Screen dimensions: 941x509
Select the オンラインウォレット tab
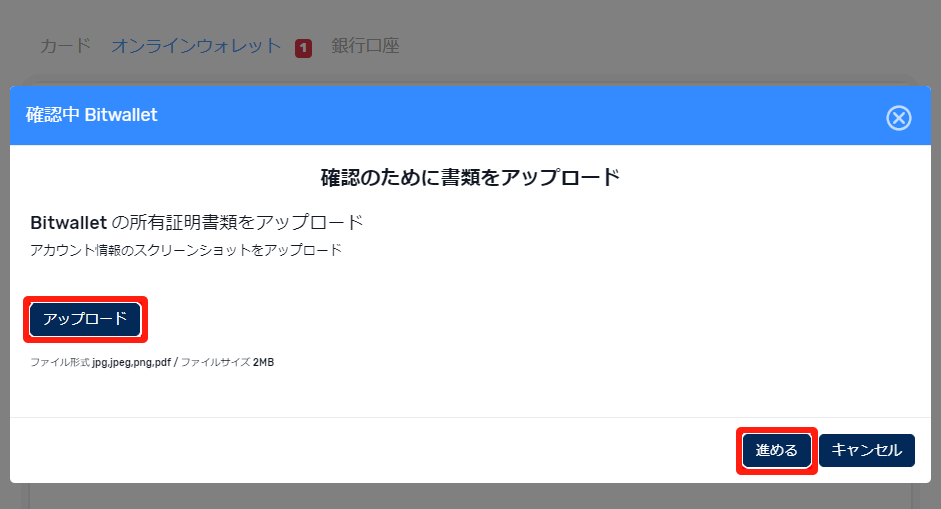pyautogui.click(x=196, y=46)
